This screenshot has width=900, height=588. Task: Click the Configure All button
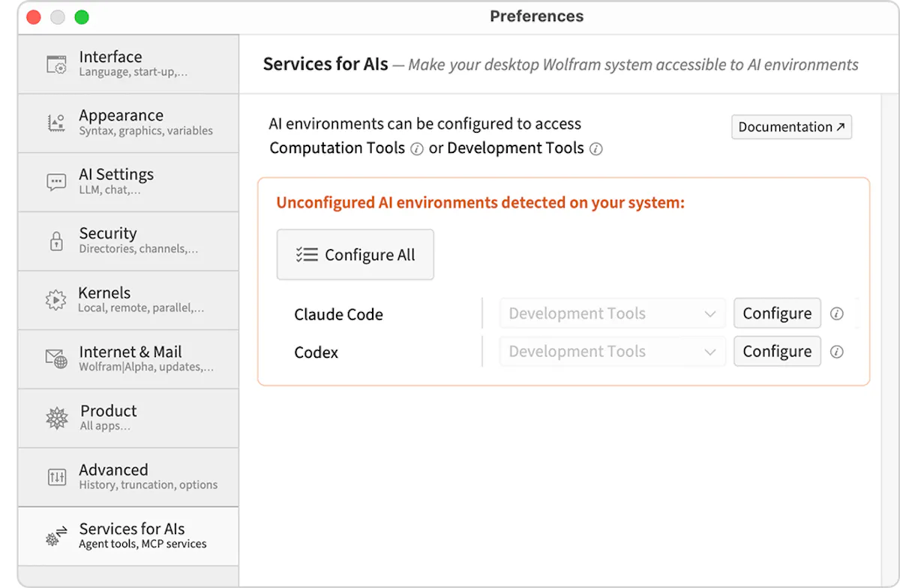(355, 255)
